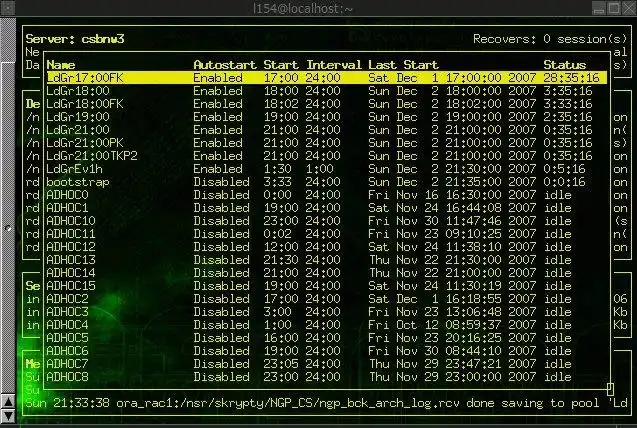
Task: Click the 0:0:16 status of bootstrap
Action: pyautogui.click(x=565, y=182)
